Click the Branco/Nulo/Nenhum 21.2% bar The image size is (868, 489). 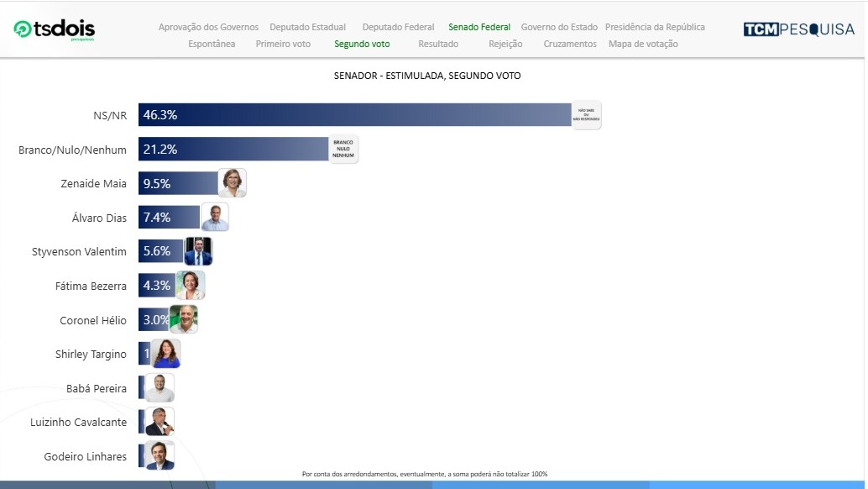(x=233, y=149)
